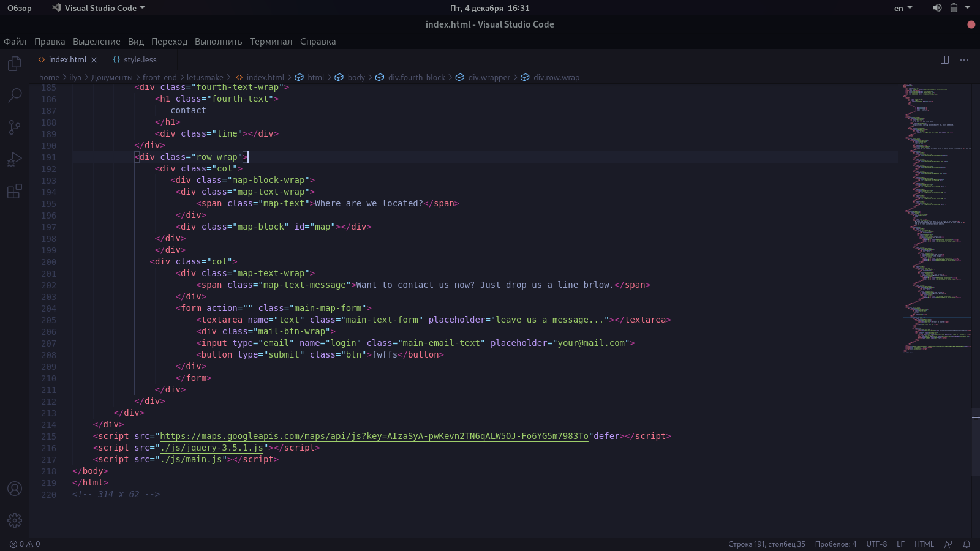Click the index.html breadcrumb
Image resolution: width=980 pixels, height=551 pixels.
(x=265, y=78)
